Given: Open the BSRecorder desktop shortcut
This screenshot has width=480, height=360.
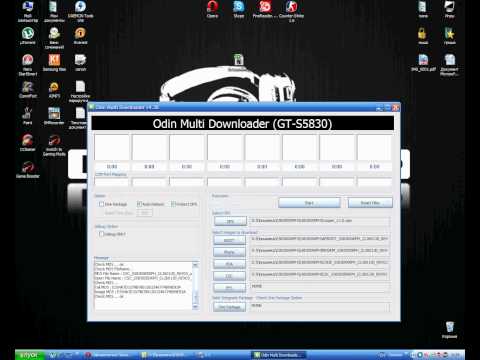Looking at the screenshot, I should click(54, 116).
